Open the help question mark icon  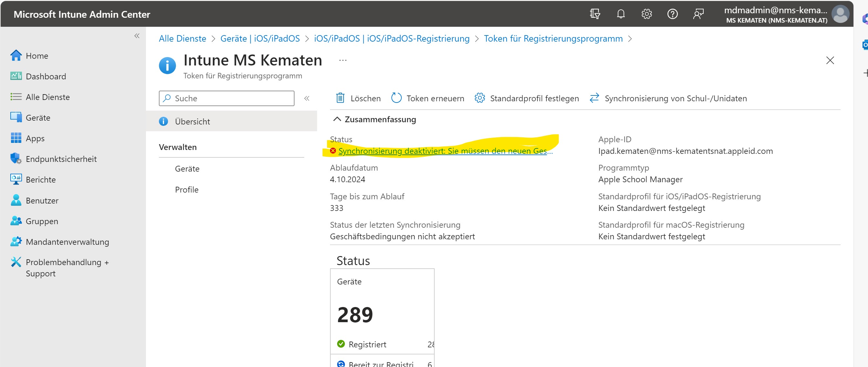pyautogui.click(x=672, y=14)
